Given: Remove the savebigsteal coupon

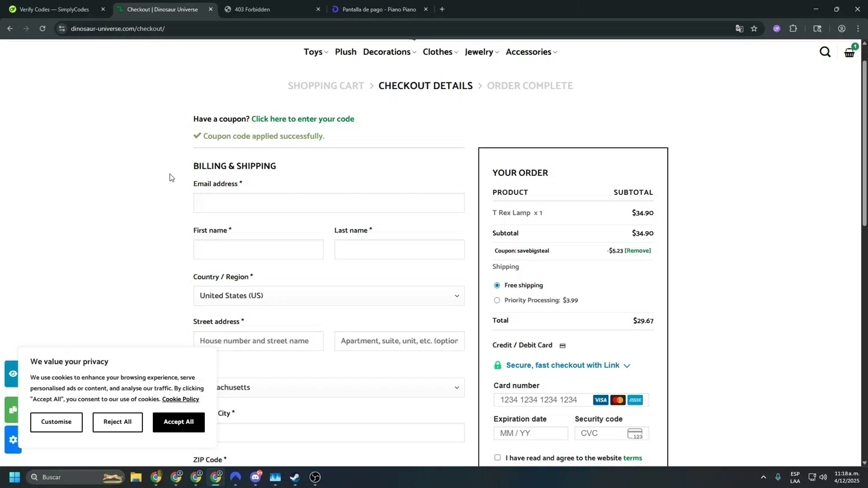Looking at the screenshot, I should (x=638, y=251).
